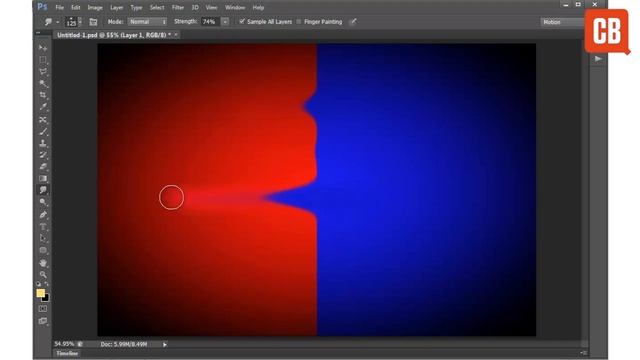The width and height of the screenshot is (640, 360).
Task: Open the Type menu
Action: coord(136,7)
